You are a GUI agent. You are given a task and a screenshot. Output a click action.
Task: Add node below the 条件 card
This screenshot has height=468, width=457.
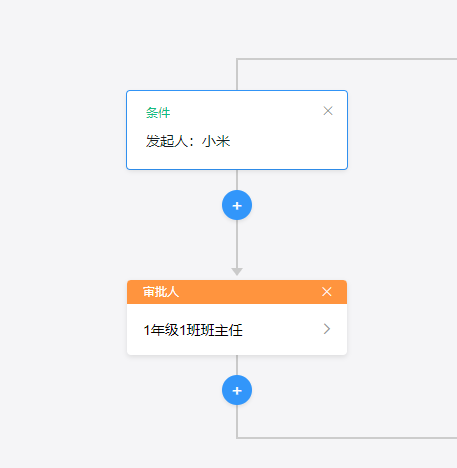tap(237, 205)
